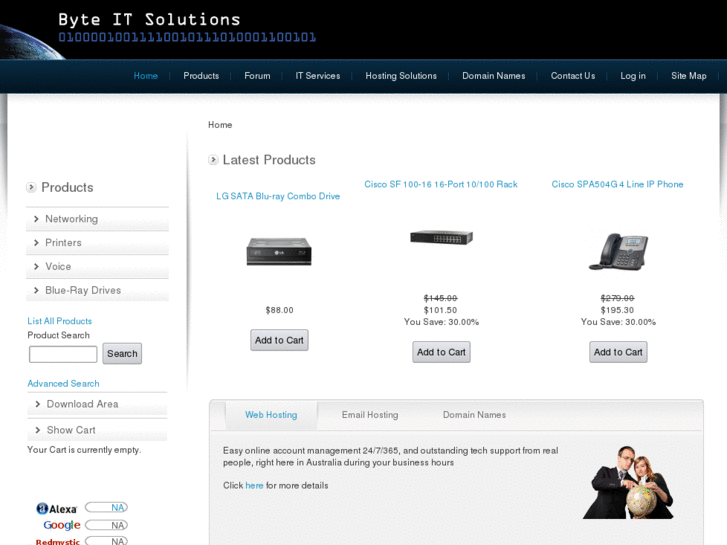Open the Download Area
This screenshot has width=727, height=545.
click(97, 404)
